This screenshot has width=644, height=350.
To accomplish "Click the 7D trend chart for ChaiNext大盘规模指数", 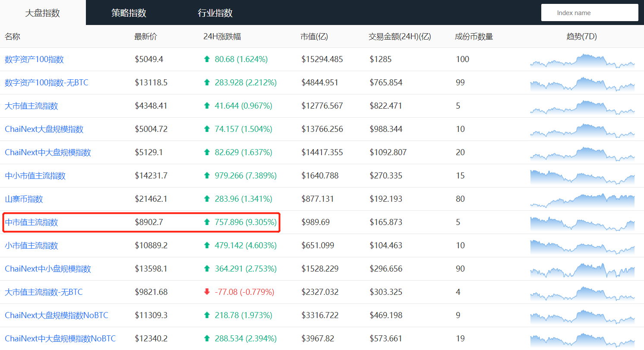I will pyautogui.click(x=582, y=131).
